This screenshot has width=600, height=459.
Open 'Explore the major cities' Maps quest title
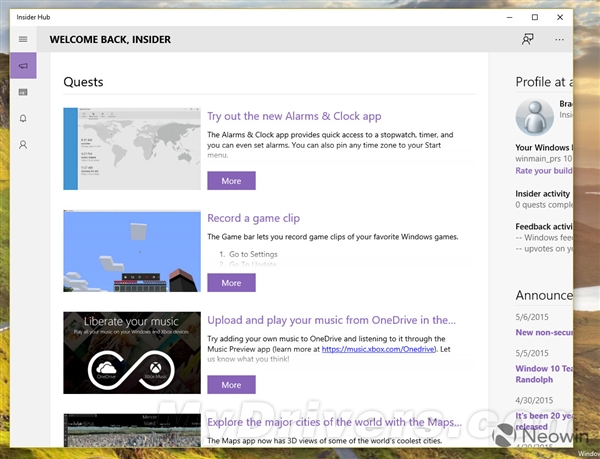pyautogui.click(x=331, y=422)
